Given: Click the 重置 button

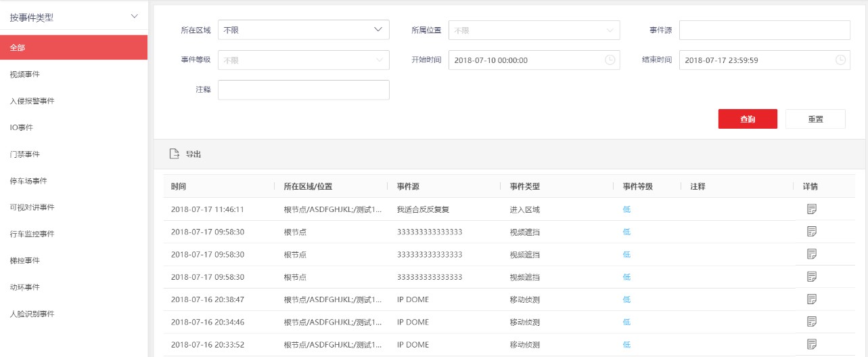Looking at the screenshot, I should pos(815,119).
